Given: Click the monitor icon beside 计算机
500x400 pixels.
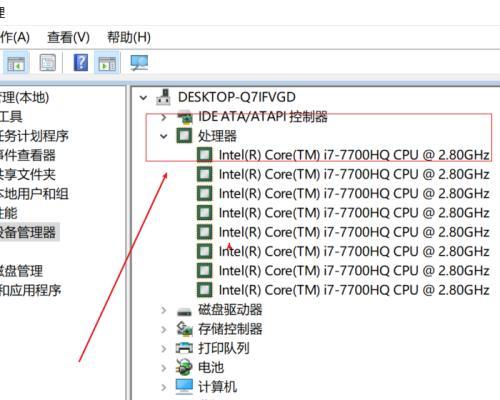Looking at the screenshot, I should [x=184, y=386].
